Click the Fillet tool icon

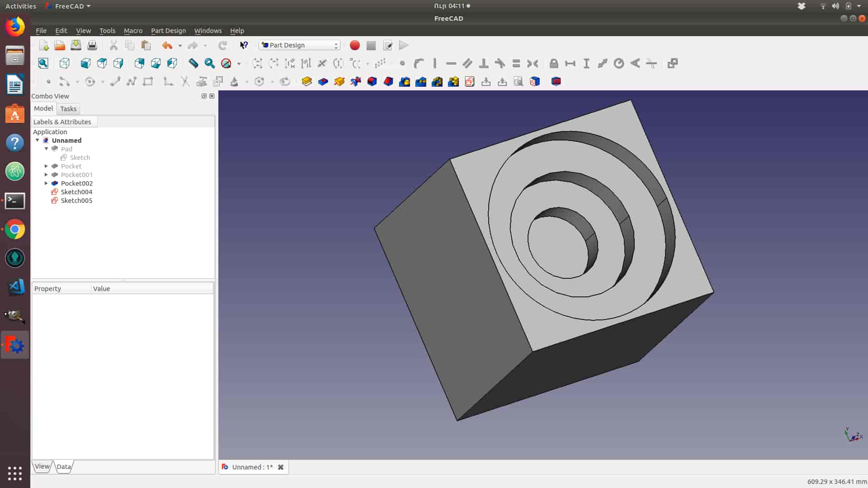point(372,81)
